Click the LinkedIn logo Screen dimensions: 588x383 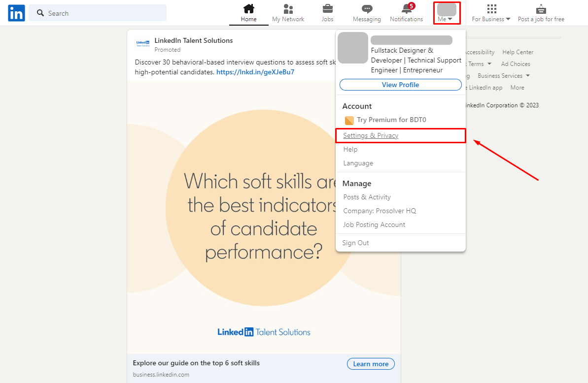point(16,13)
